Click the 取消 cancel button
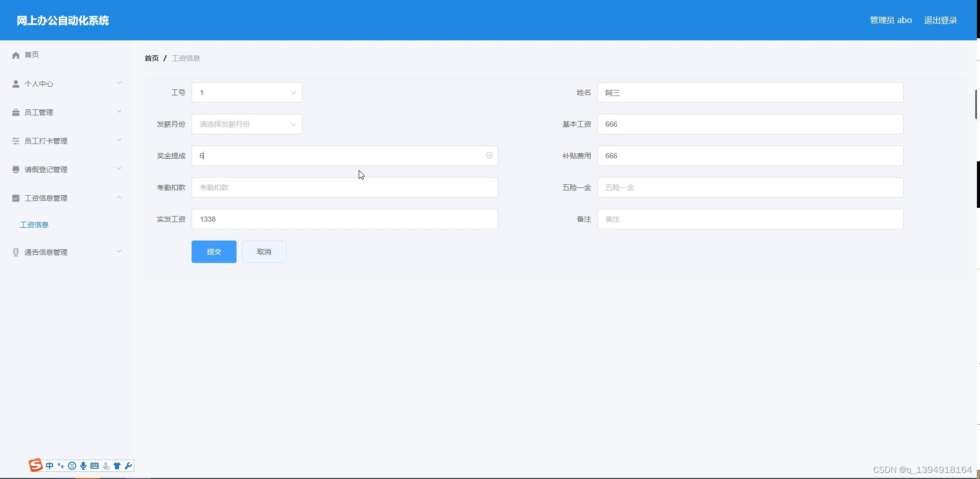Screen dimensions: 980x479 [x=264, y=252]
